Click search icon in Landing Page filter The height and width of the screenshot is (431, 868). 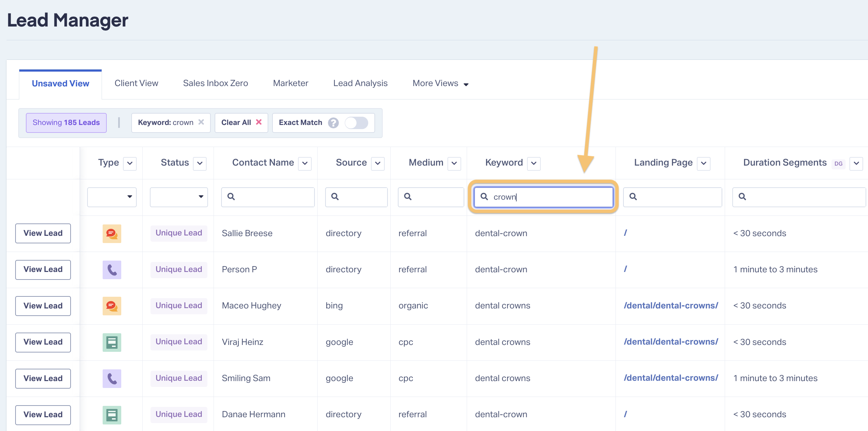(633, 197)
